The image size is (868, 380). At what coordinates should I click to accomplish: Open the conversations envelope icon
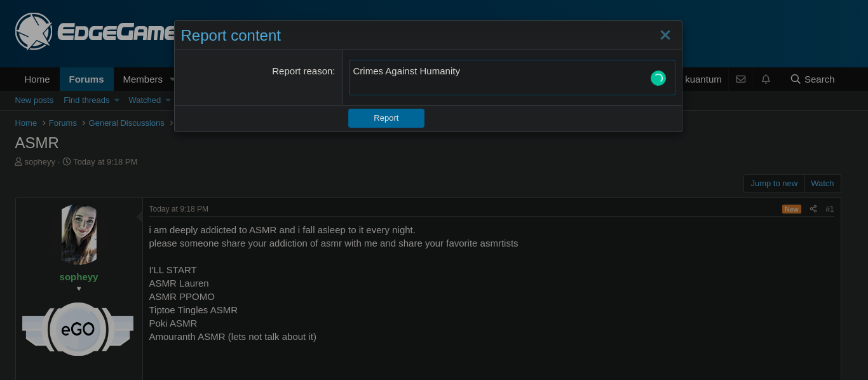740,79
